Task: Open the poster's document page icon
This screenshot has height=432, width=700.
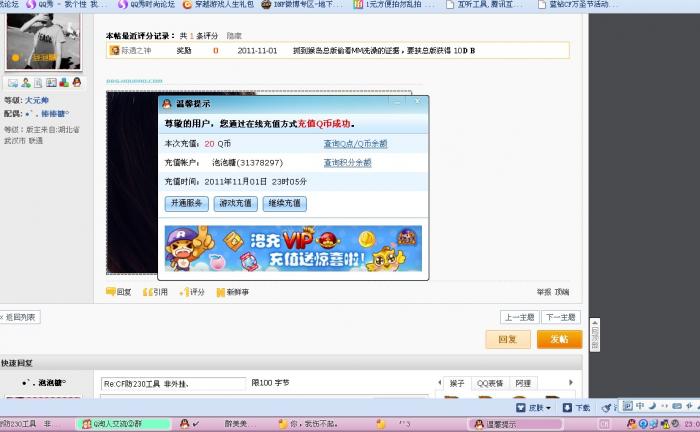Action: point(38,83)
